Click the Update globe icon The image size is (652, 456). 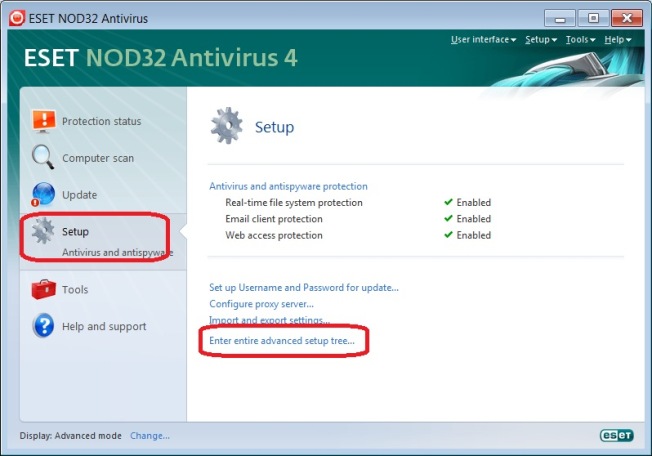(43, 194)
